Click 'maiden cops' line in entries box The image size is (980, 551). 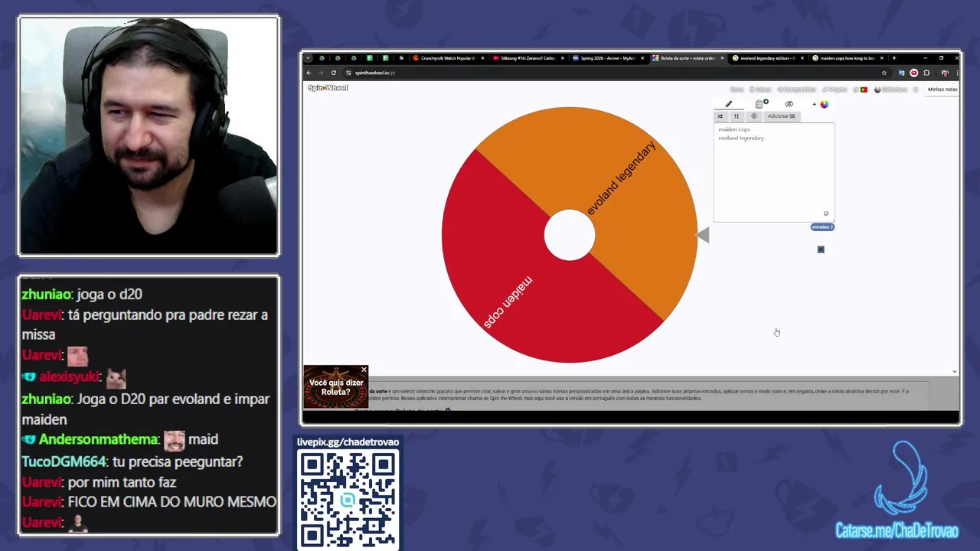pos(734,130)
